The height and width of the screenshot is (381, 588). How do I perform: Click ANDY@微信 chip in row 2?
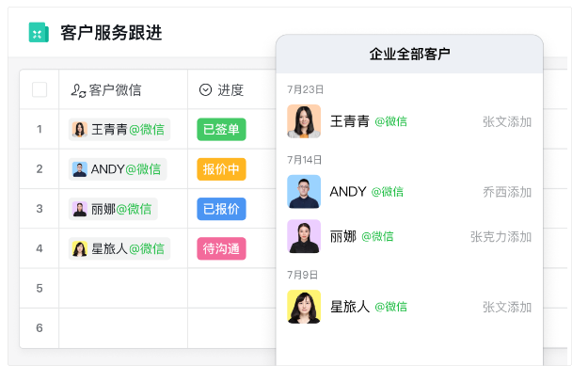tap(118, 169)
